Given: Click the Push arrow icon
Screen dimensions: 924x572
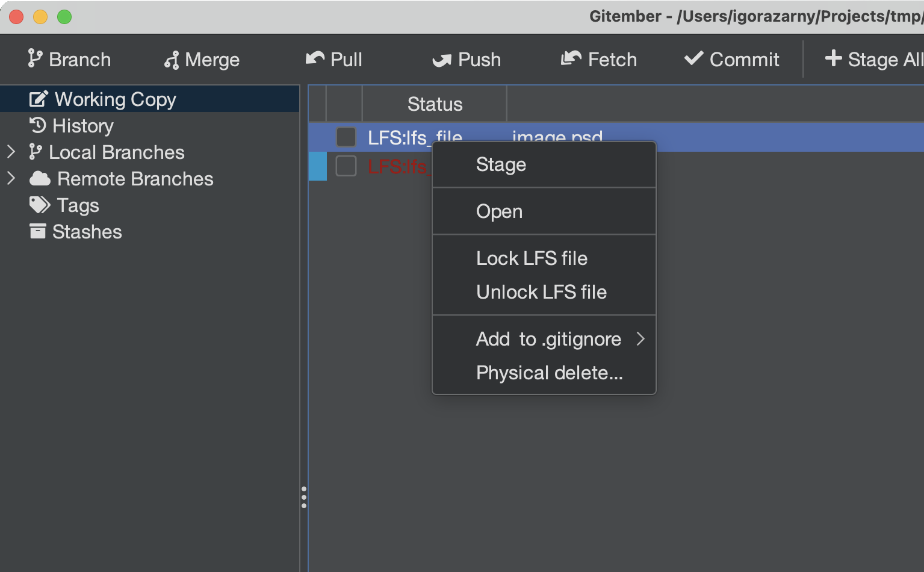Looking at the screenshot, I should [442, 60].
